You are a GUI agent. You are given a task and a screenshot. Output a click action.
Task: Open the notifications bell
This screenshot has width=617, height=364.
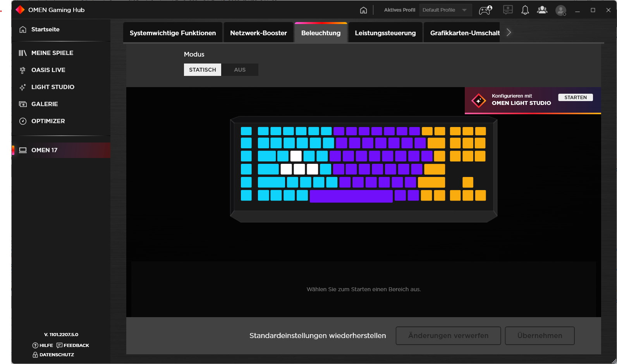click(525, 10)
